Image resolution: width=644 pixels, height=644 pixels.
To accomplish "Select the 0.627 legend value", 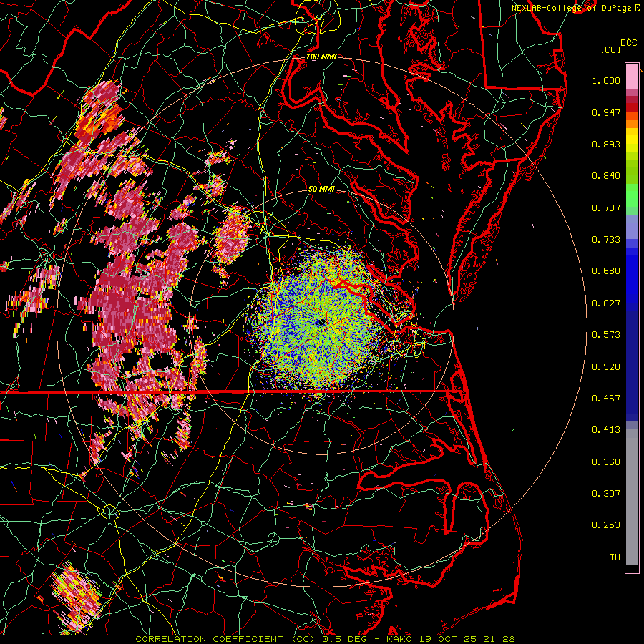I will coord(606,303).
